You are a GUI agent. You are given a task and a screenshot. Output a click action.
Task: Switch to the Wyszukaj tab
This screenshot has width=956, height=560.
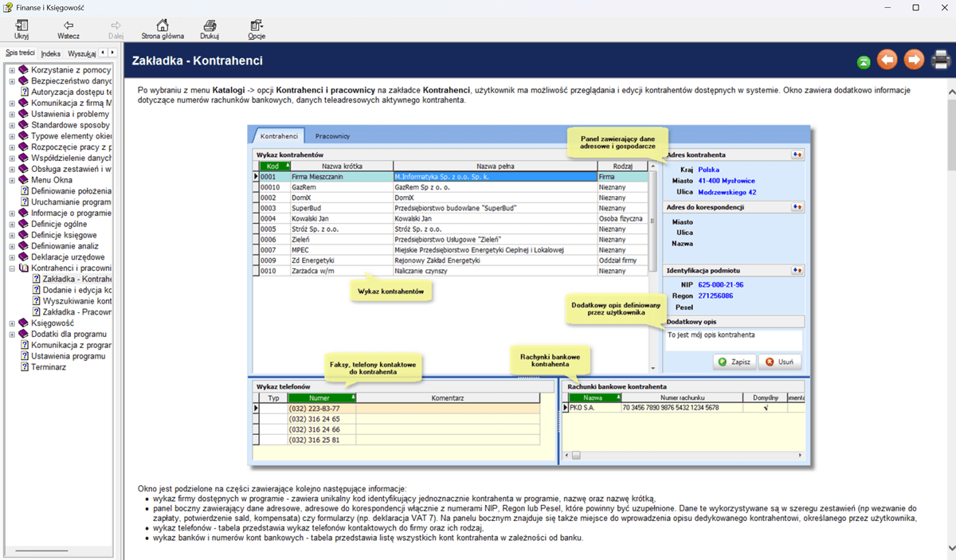(x=81, y=53)
